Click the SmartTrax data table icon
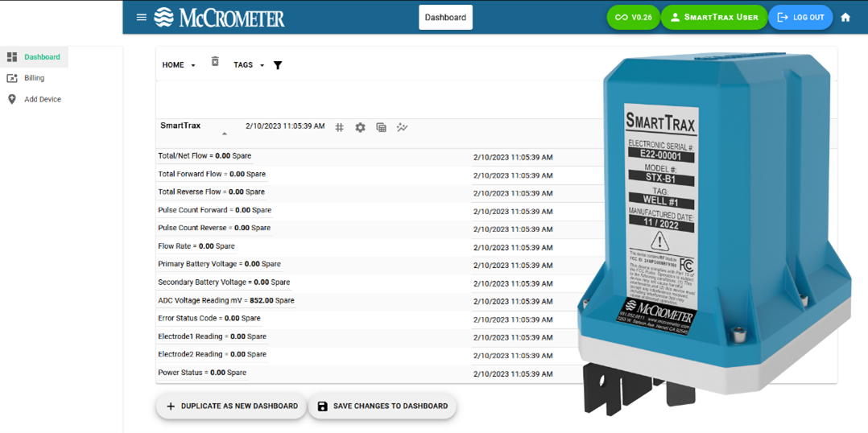This screenshot has width=868, height=433. [381, 127]
